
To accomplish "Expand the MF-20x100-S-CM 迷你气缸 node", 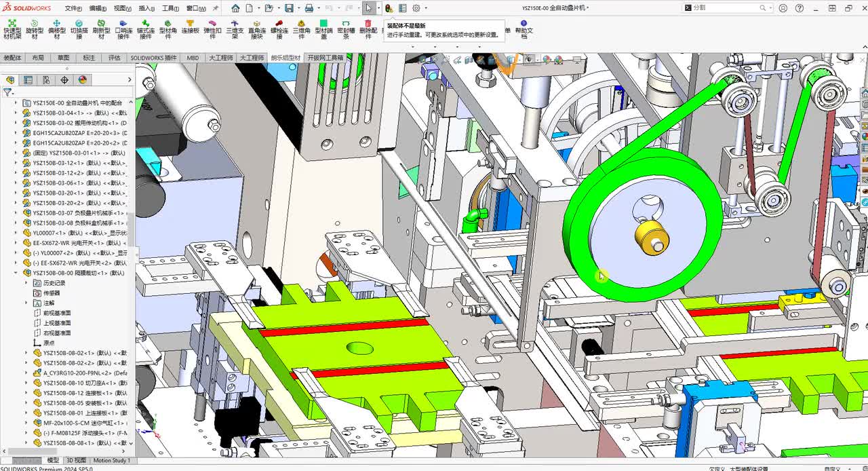I will coord(28,422).
